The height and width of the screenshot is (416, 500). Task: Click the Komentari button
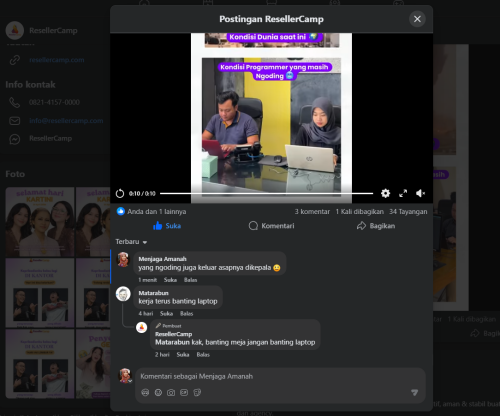click(x=271, y=226)
